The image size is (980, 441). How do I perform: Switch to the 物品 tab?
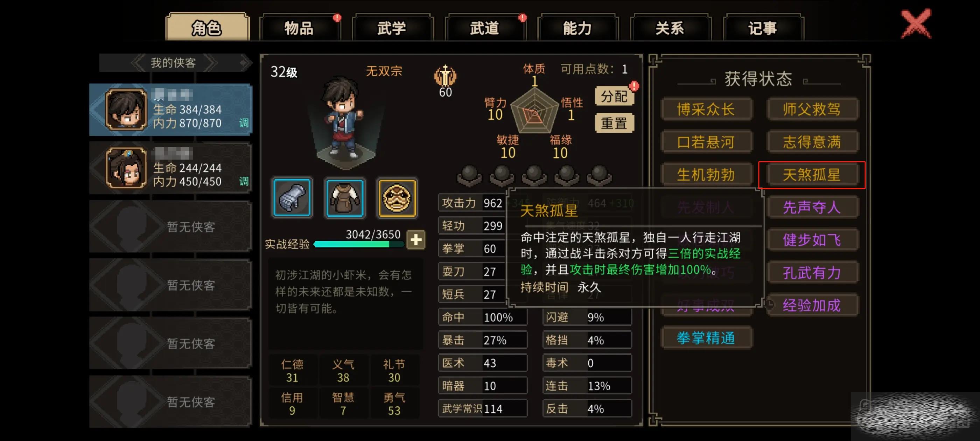(x=299, y=28)
